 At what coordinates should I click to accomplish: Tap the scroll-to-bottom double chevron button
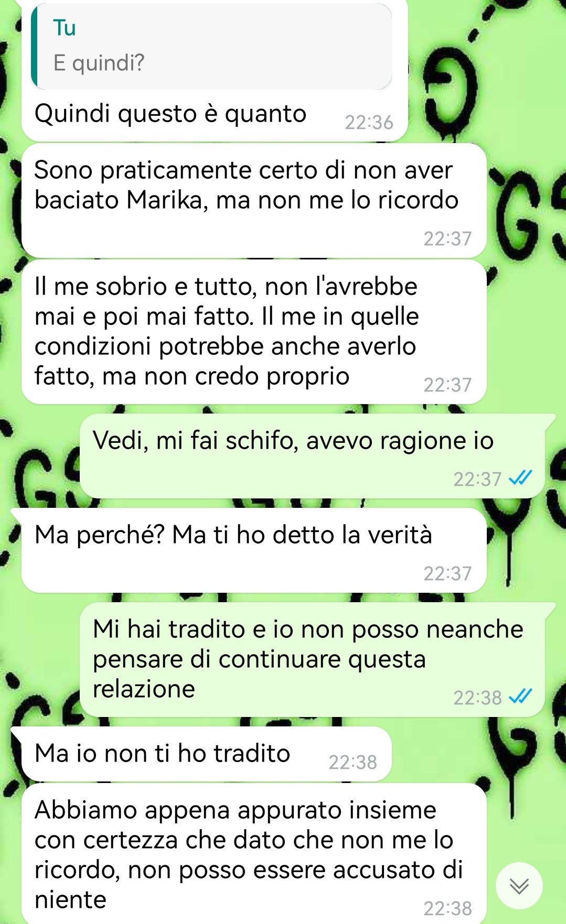(x=519, y=885)
